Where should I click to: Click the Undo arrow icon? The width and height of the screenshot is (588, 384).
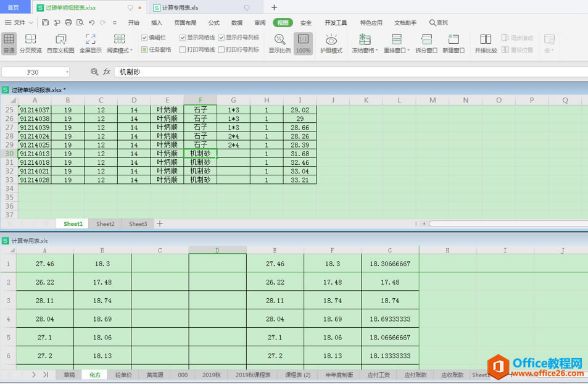click(x=91, y=22)
